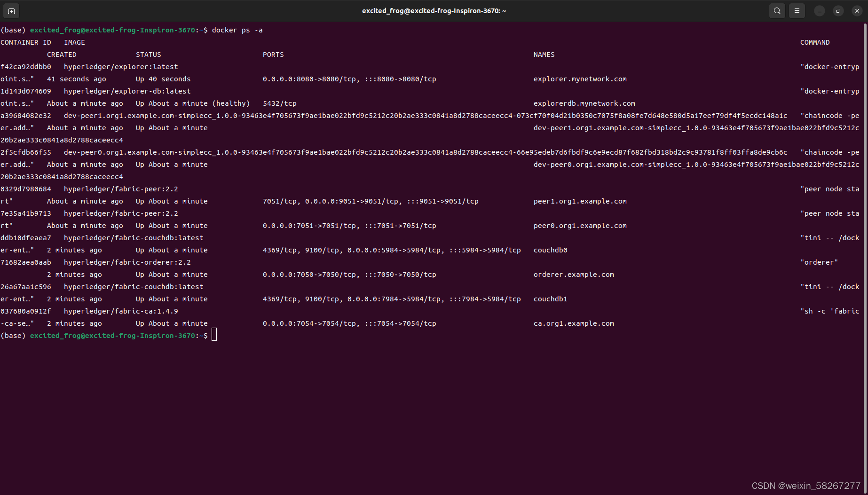Click ports with 9051->9051/tcp
Screen dimensions: 868x495
coord(371,201)
